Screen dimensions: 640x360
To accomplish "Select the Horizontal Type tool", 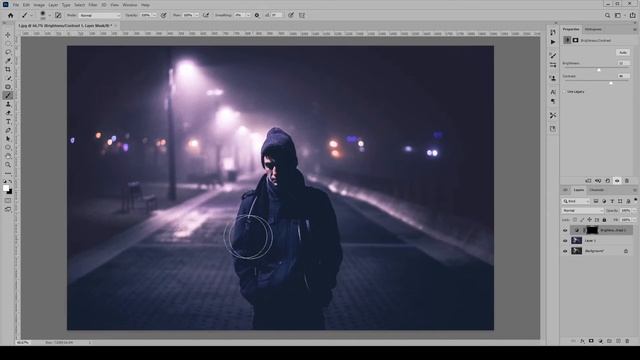I will [8, 122].
